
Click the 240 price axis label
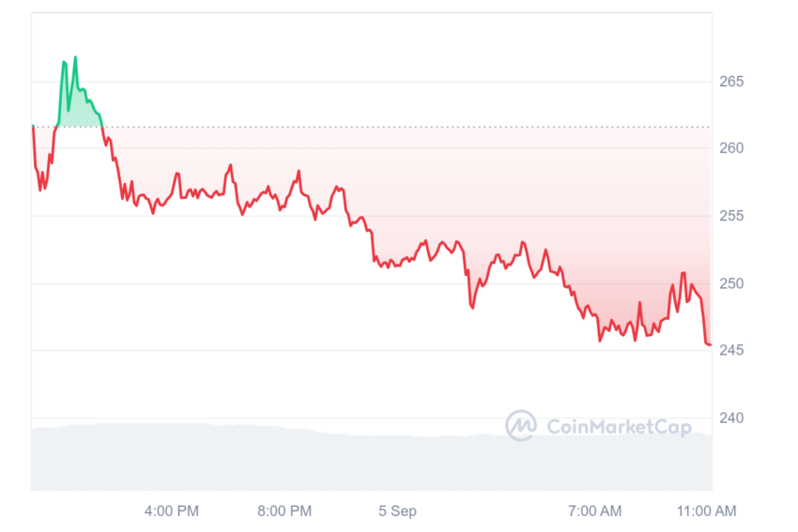point(731,418)
